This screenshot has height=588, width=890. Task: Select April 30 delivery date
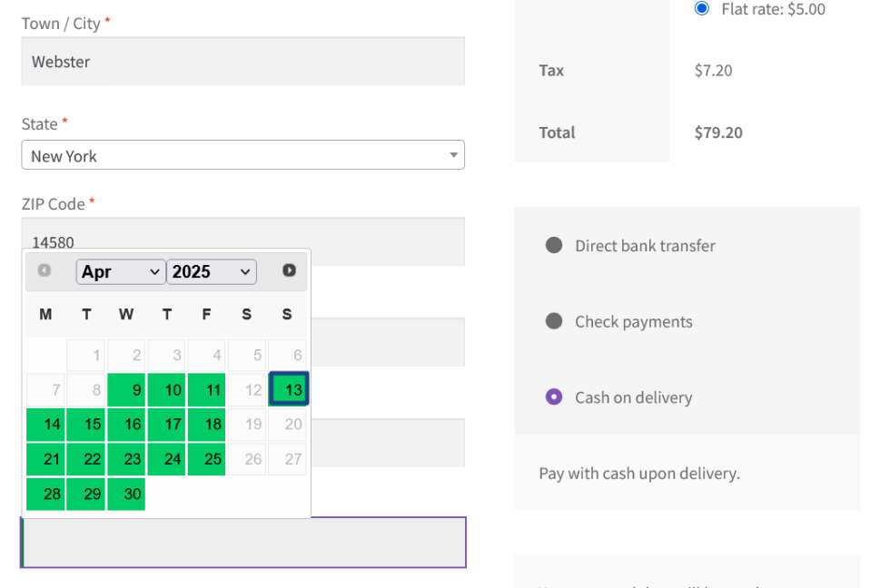(x=127, y=494)
